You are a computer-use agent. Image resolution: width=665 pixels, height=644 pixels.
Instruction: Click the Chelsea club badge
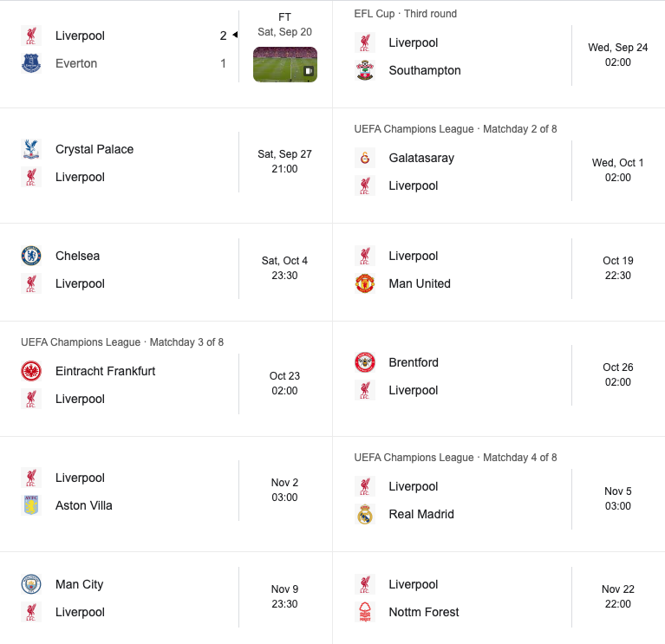pos(31,256)
